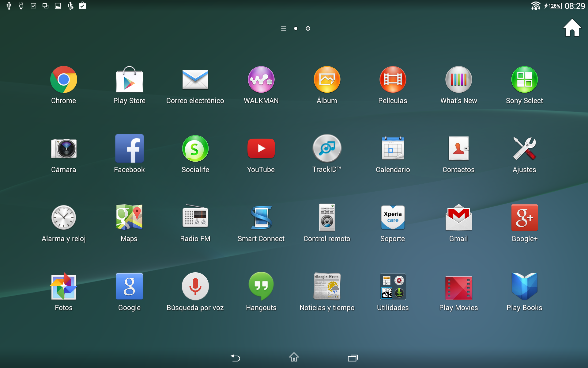Launch the Sony Select app
This screenshot has height=368, width=588.
tap(524, 80)
